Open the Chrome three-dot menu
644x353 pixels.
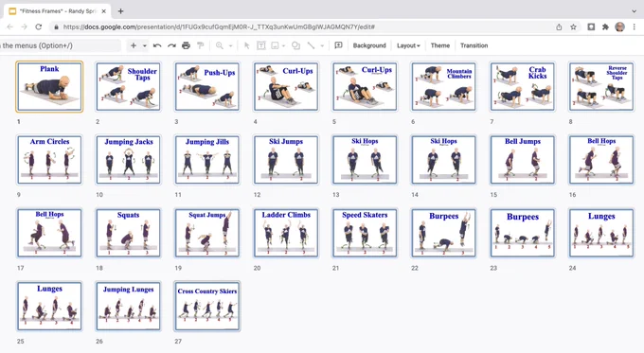(x=635, y=27)
